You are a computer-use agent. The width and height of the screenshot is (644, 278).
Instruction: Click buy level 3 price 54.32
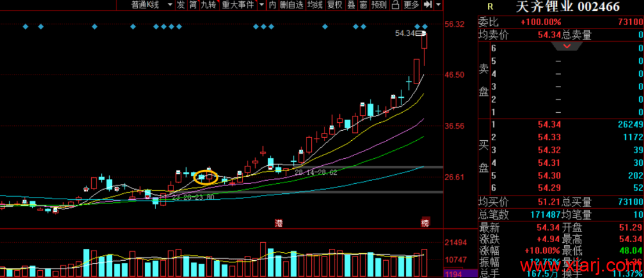549,150
